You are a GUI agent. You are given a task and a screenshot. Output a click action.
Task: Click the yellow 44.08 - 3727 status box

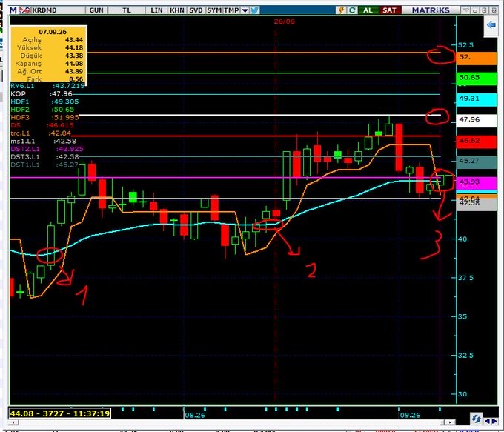coord(60,413)
